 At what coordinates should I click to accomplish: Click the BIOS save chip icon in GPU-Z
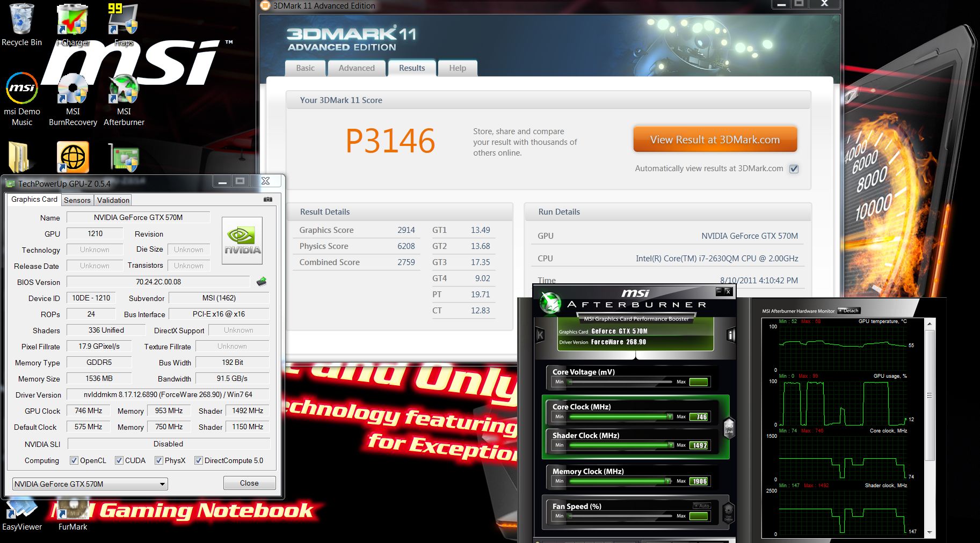(262, 282)
